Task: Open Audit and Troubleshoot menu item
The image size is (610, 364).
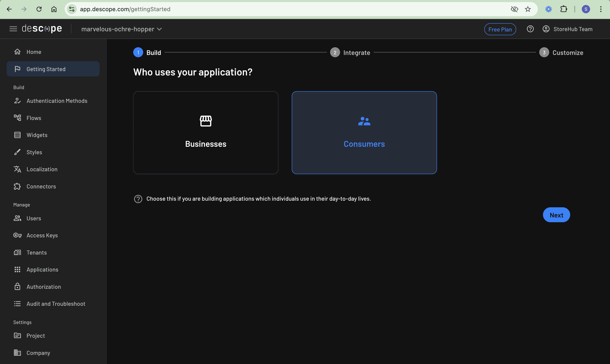Action: tap(56, 304)
